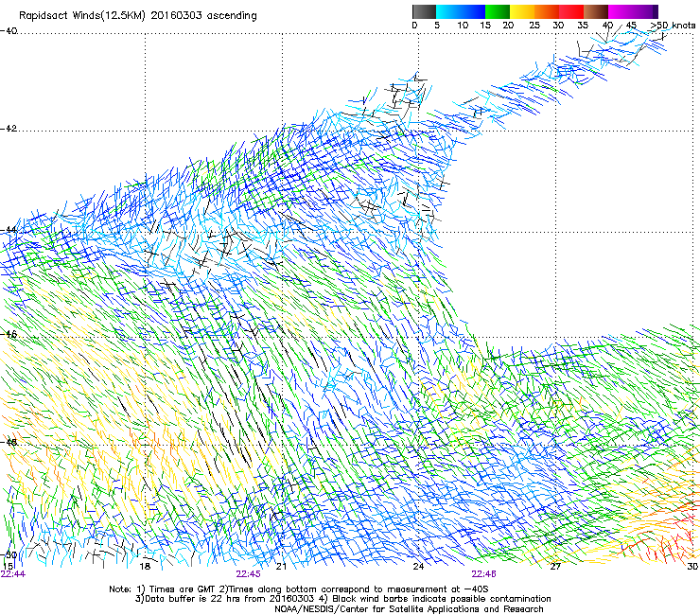
Task: Click the NOAA/NESDIS credit line
Action: click(409, 609)
